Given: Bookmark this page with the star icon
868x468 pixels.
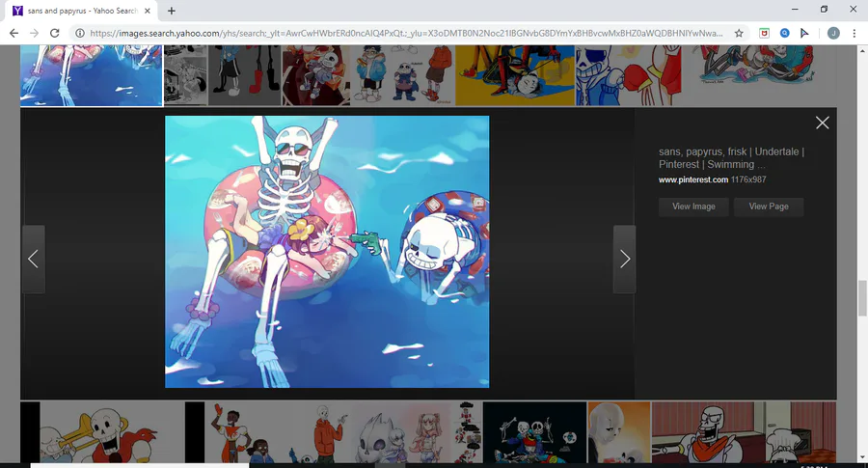Looking at the screenshot, I should [x=739, y=33].
